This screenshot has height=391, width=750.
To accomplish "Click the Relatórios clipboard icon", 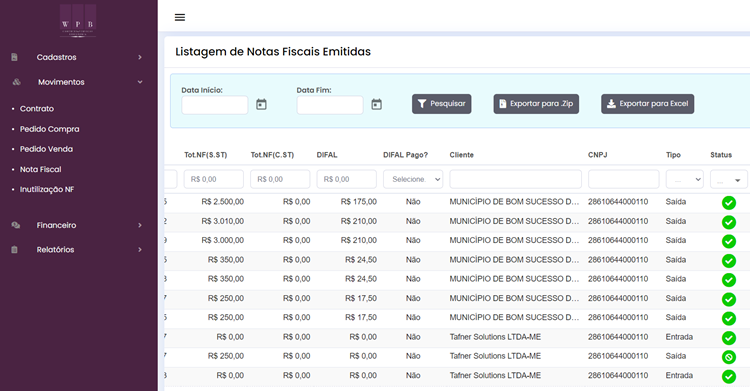I will pos(14,249).
